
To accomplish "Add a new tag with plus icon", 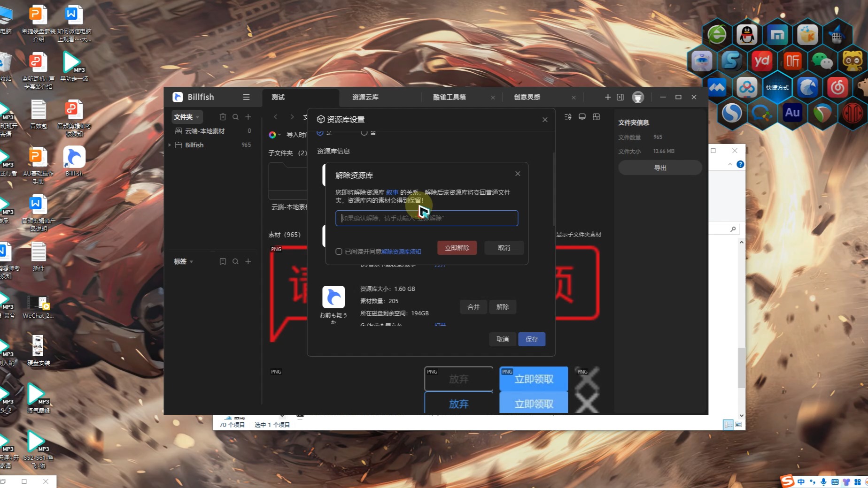I will [x=248, y=261].
